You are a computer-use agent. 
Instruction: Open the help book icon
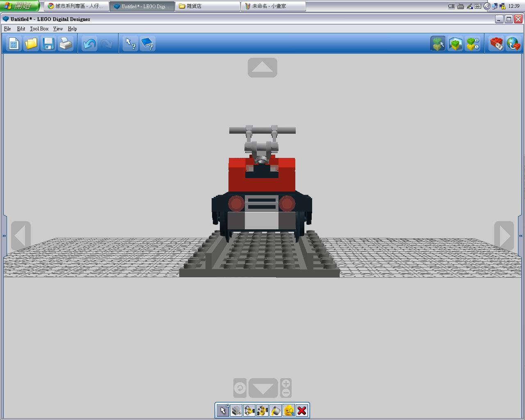pyautogui.click(x=148, y=43)
